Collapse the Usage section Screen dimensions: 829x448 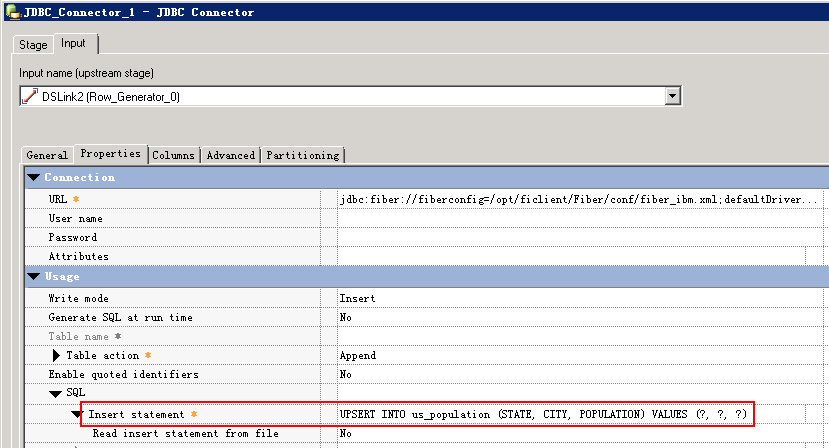pos(34,276)
